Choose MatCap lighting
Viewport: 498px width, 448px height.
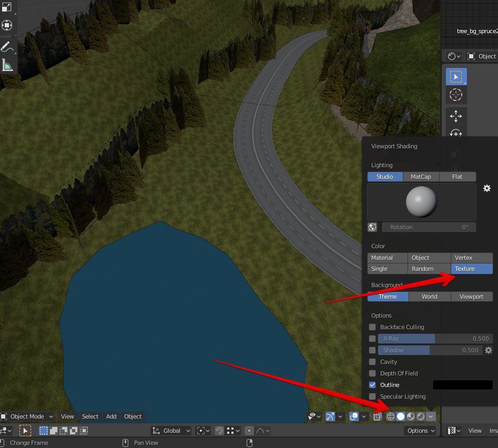click(421, 177)
